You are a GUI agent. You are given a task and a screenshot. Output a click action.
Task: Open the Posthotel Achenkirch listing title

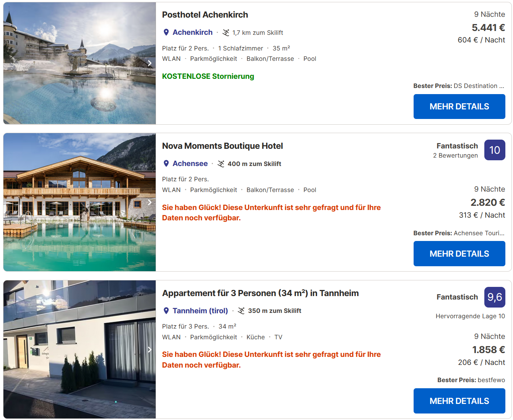click(x=205, y=15)
